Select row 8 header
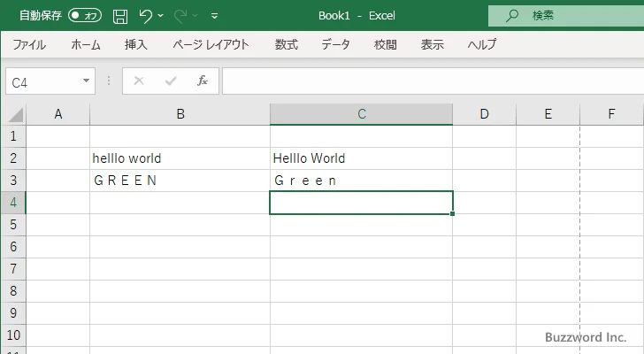Screen dimensions: 644x354 pyautogui.click(x=13, y=291)
